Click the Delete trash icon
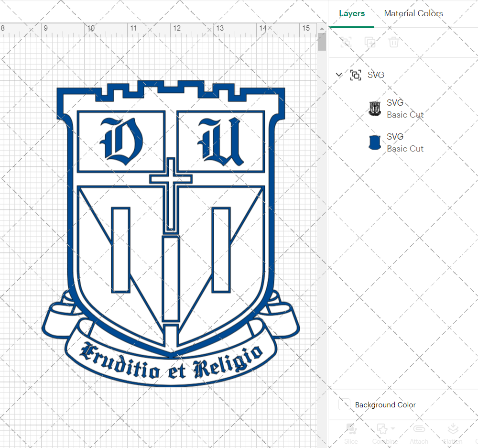 coord(393,42)
